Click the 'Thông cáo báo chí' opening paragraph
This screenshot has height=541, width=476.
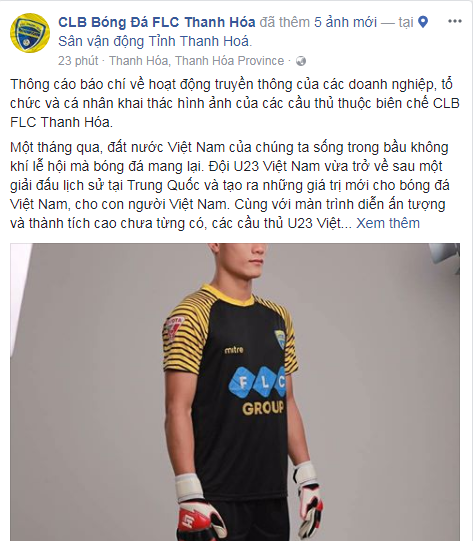pos(235,103)
